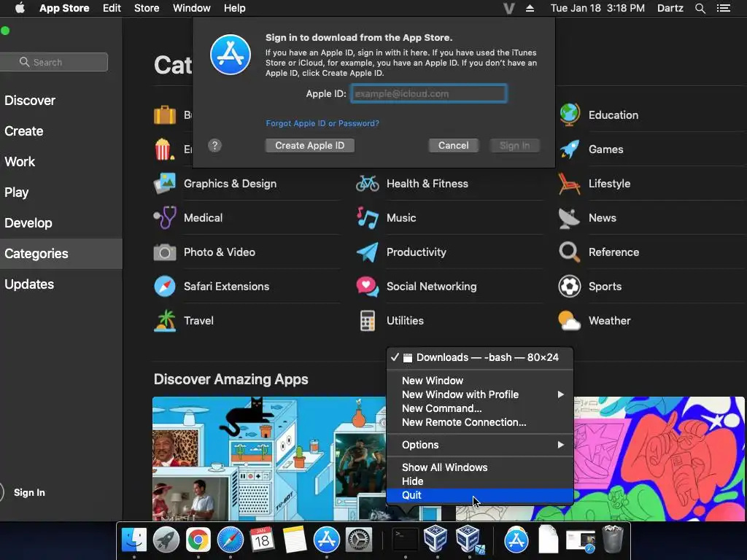Launch Google Chrome from the Dock
The height and width of the screenshot is (560, 747).
pyautogui.click(x=198, y=540)
